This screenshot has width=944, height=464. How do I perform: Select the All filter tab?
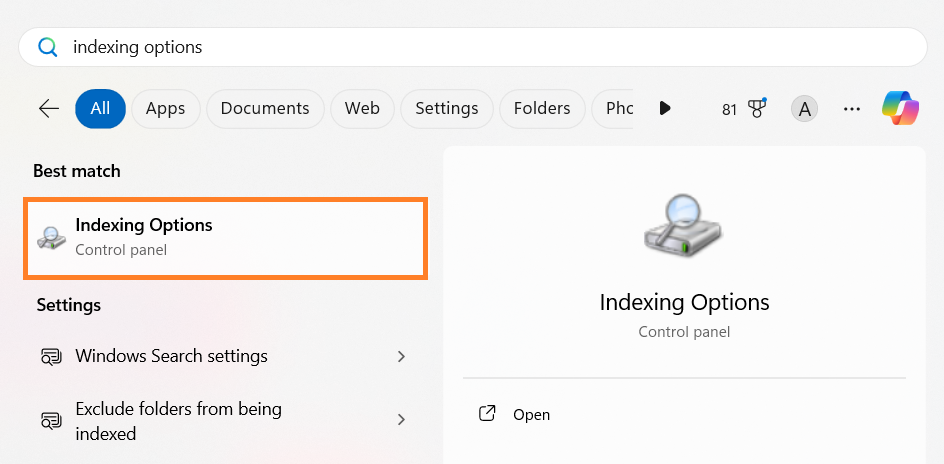click(x=100, y=108)
